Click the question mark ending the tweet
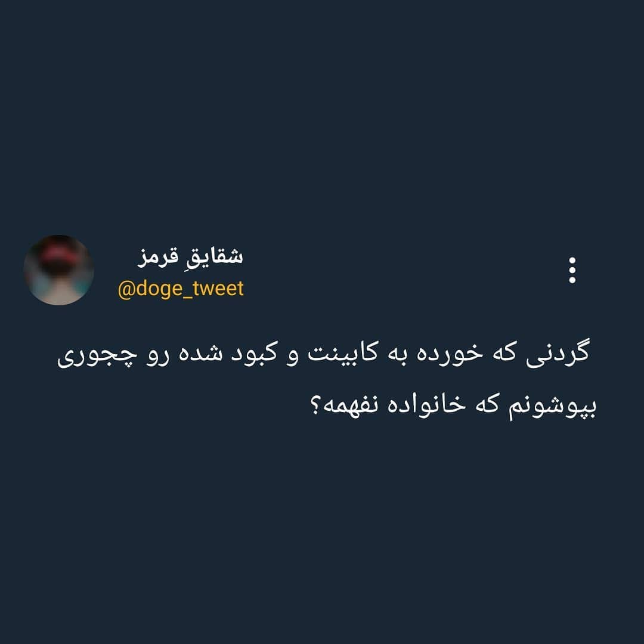The image size is (644, 644). click(x=315, y=406)
